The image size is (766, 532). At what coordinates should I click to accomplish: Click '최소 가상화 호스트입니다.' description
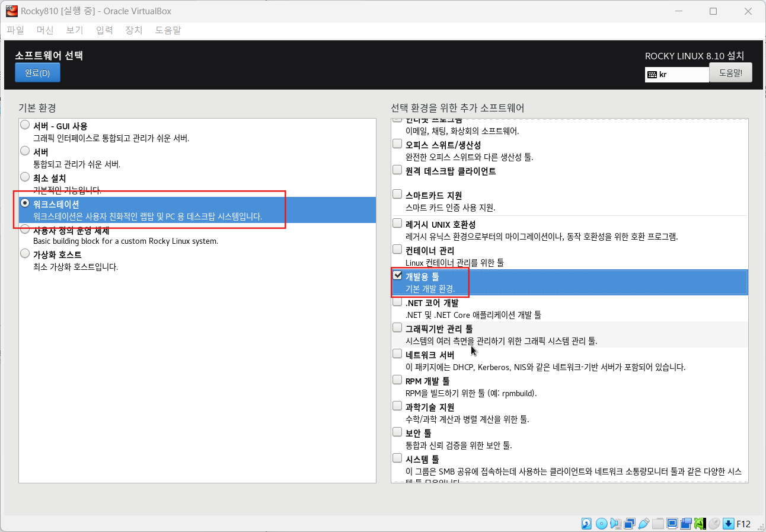[x=76, y=267]
